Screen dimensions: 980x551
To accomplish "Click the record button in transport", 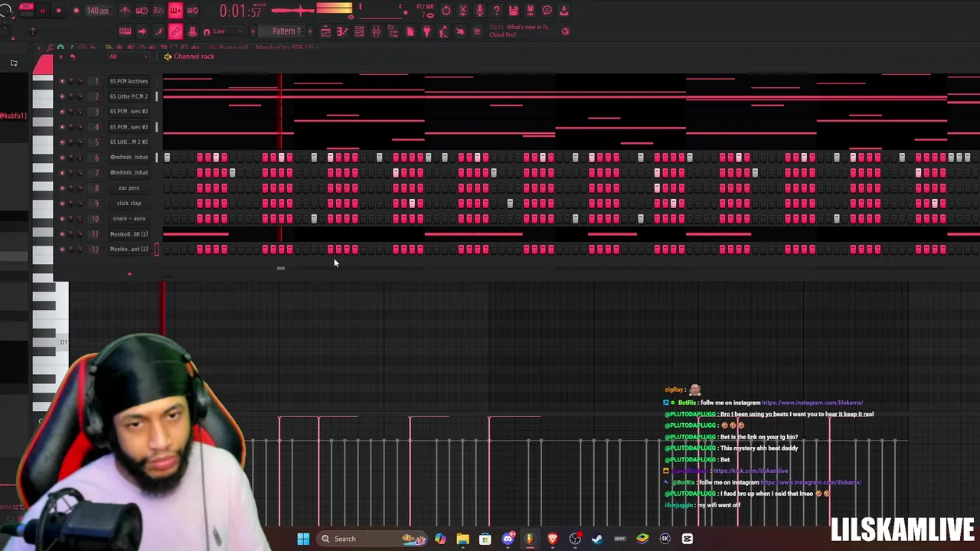I will pyautogui.click(x=76, y=11).
